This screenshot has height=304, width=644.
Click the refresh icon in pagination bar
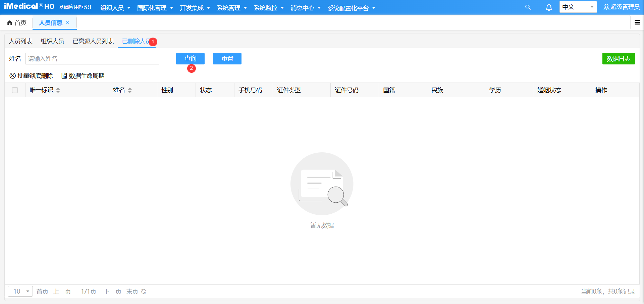144,292
